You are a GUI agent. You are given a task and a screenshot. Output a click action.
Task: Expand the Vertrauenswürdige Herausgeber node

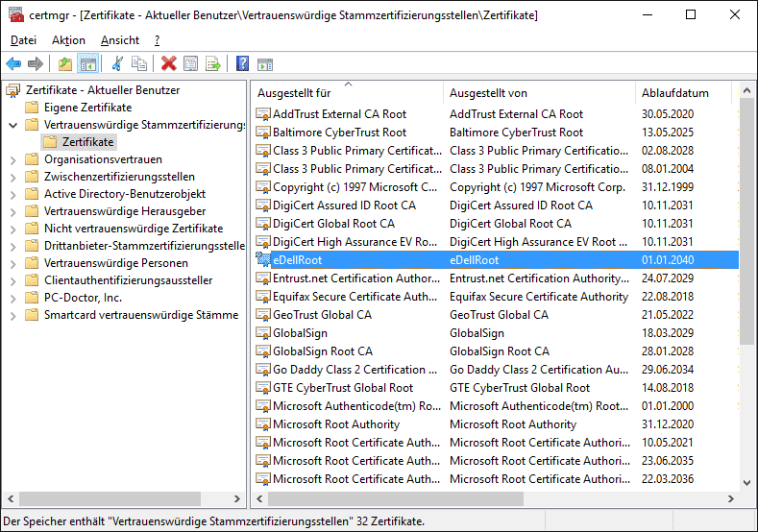(x=13, y=212)
